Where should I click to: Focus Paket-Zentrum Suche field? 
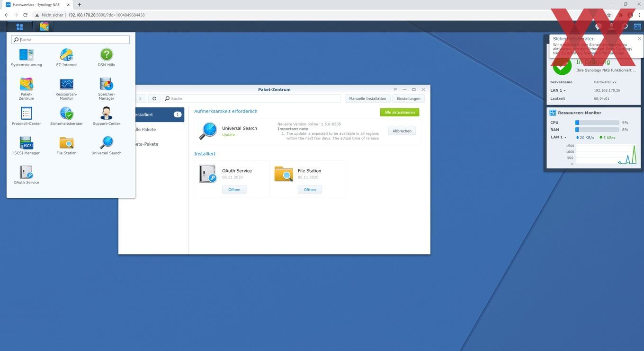(251, 98)
